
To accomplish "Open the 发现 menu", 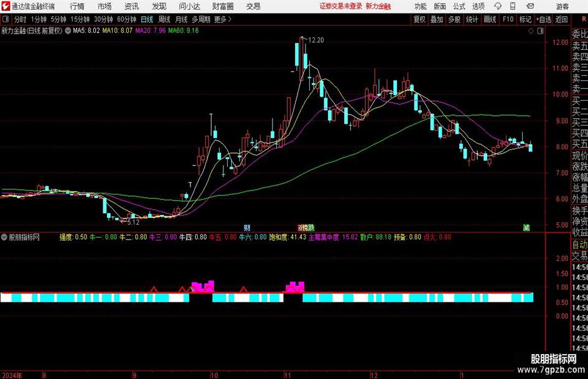I will [159, 6].
